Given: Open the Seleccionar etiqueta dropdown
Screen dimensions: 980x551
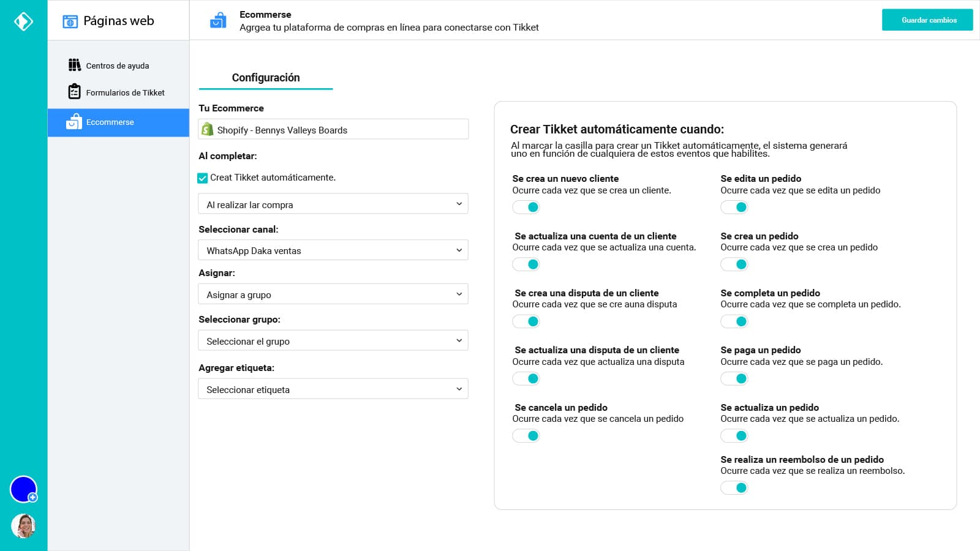Looking at the screenshot, I should tap(333, 389).
